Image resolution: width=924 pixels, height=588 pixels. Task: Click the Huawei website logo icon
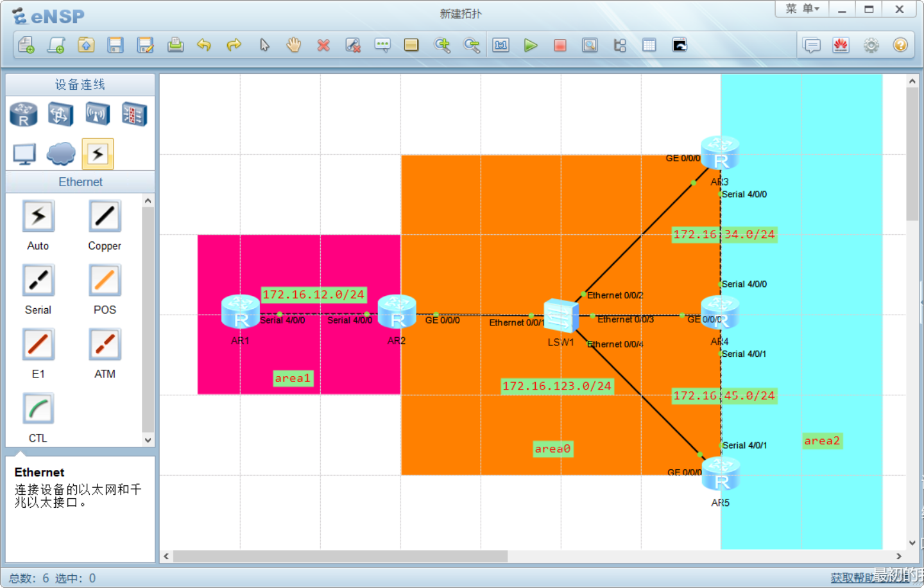tap(841, 45)
